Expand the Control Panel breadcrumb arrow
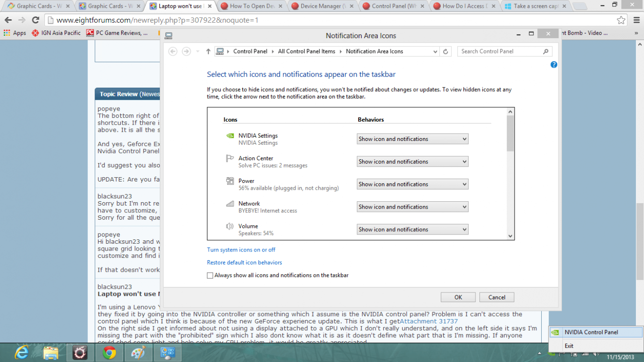644x362 pixels. pyautogui.click(x=273, y=51)
